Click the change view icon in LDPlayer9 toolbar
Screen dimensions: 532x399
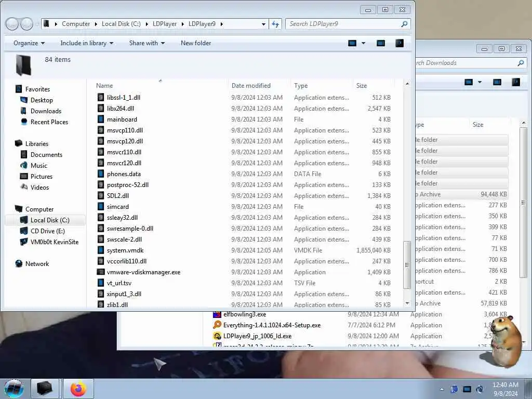[x=352, y=43]
